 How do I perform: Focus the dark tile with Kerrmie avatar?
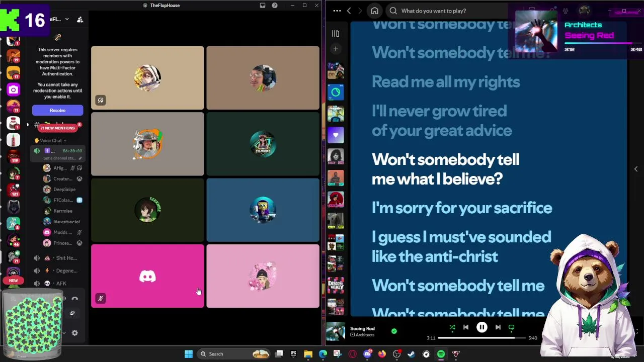(x=147, y=210)
